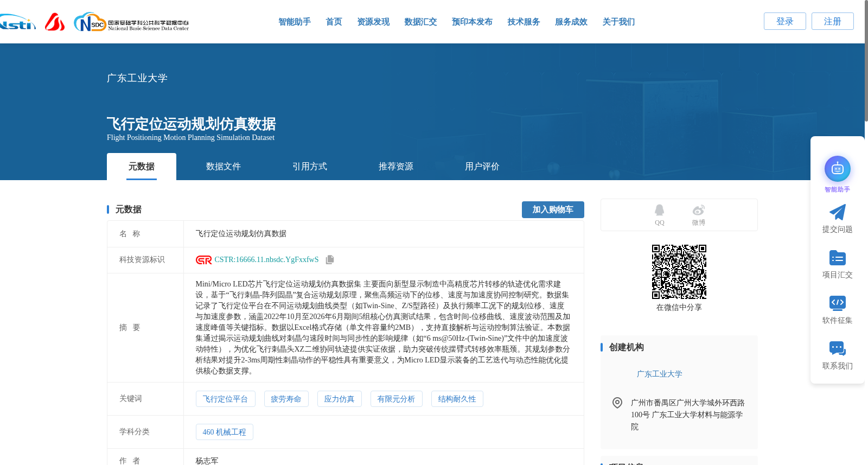Click the 加入购物车 button
This screenshot has width=868, height=465.
553,209
